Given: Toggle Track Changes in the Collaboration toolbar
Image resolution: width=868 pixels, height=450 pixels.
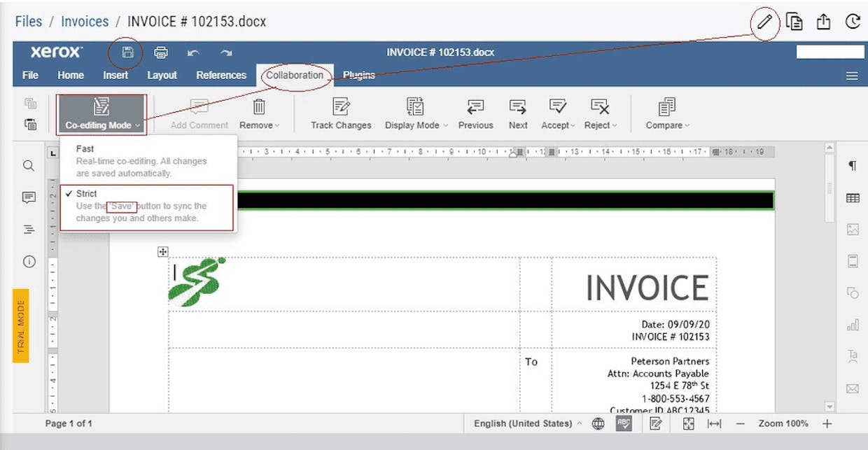Looking at the screenshot, I should pyautogui.click(x=341, y=114).
